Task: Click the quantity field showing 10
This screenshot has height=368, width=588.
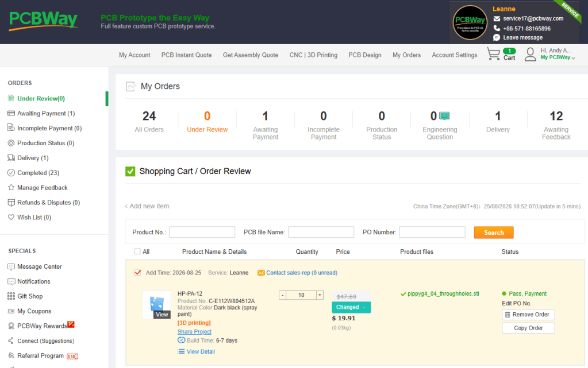Action: tap(301, 295)
